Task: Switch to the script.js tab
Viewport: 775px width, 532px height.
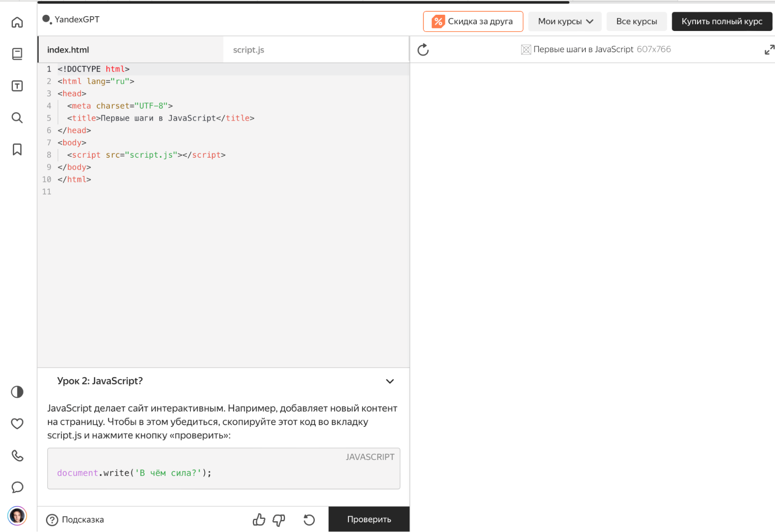Action: pyautogui.click(x=249, y=50)
